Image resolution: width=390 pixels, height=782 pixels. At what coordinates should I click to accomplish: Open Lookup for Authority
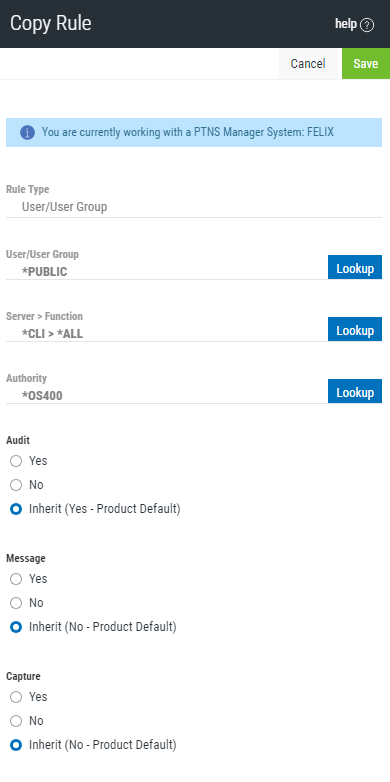tap(355, 391)
